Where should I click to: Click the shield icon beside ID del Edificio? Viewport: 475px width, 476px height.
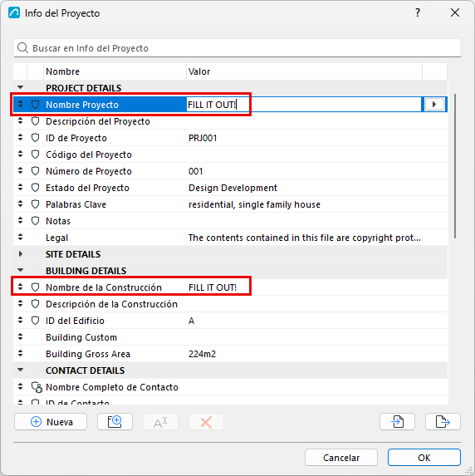pos(36,321)
